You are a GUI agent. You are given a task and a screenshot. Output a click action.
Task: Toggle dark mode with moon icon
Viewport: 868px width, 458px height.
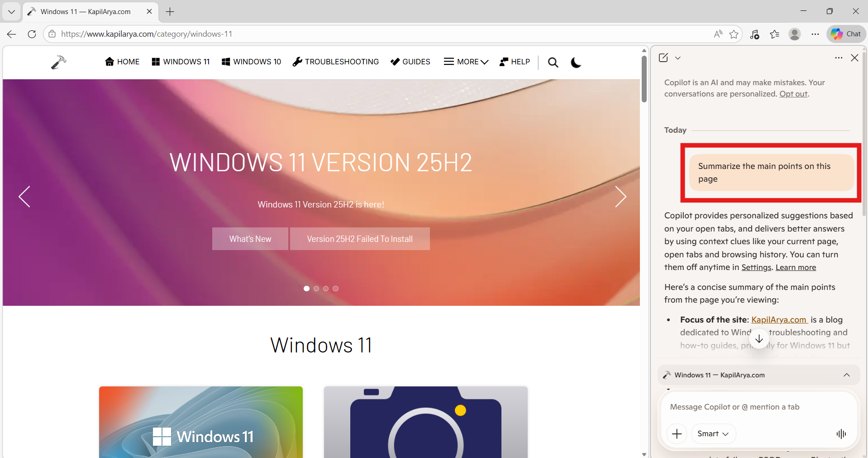coord(575,62)
